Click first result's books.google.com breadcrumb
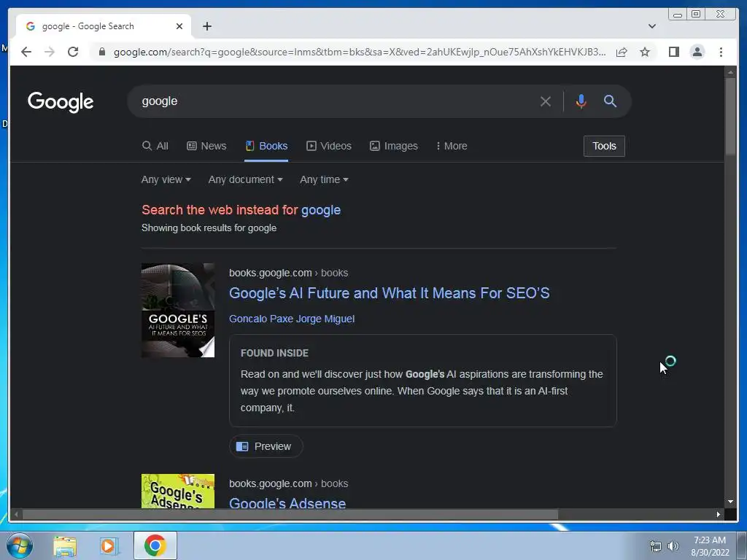 coord(288,273)
